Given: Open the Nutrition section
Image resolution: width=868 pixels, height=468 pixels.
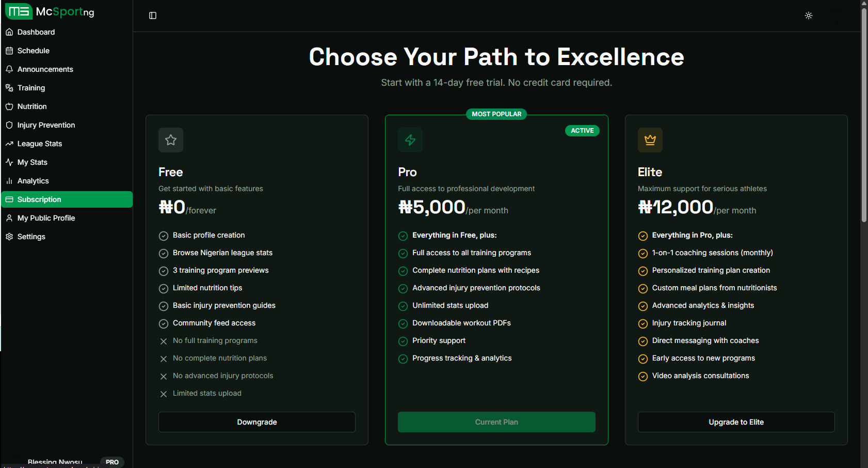Looking at the screenshot, I should point(32,106).
